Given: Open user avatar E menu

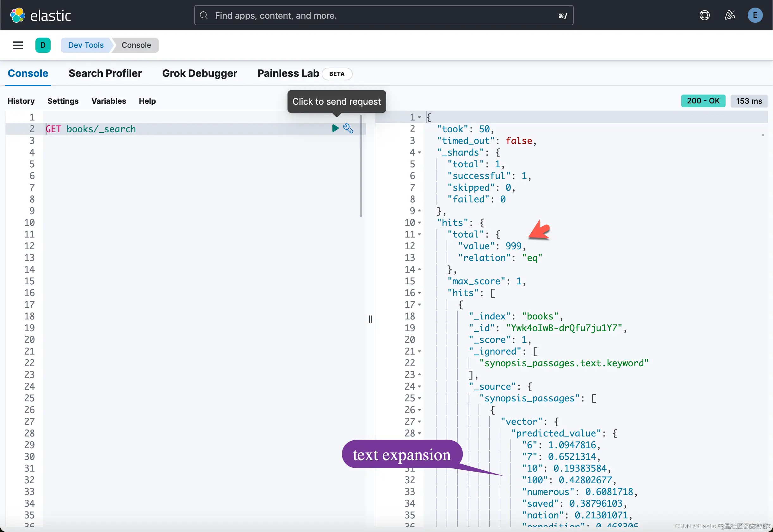Looking at the screenshot, I should (x=755, y=15).
